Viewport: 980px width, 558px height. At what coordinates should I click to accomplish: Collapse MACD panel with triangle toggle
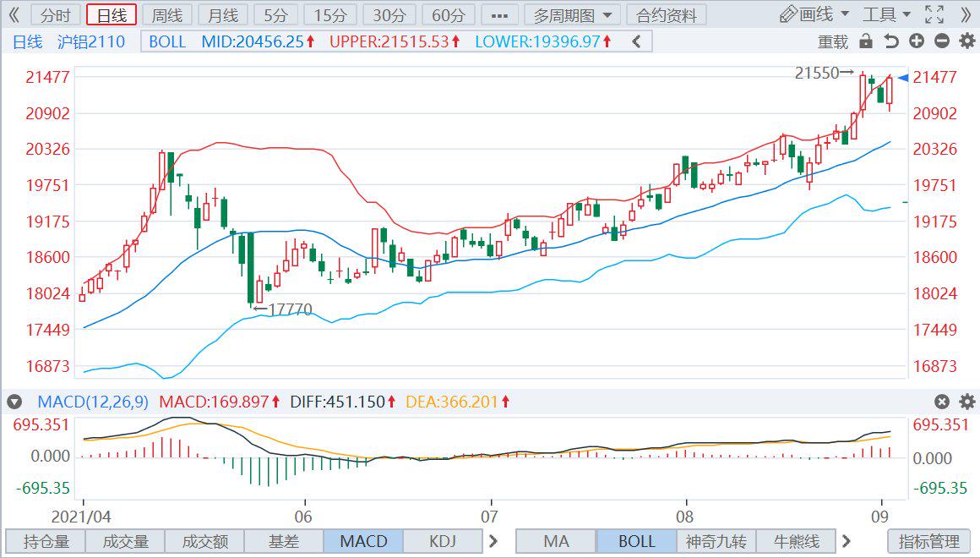point(14,402)
